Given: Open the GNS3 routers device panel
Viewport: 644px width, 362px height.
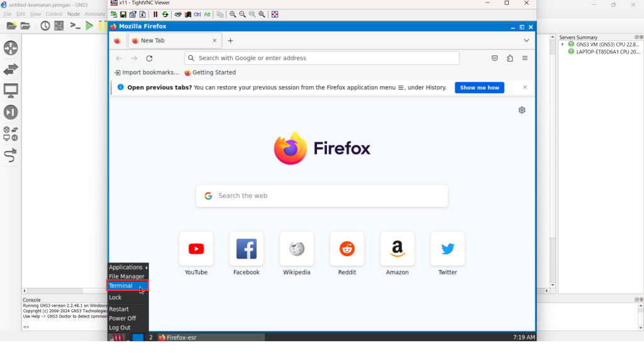Looking at the screenshot, I should tap(11, 48).
